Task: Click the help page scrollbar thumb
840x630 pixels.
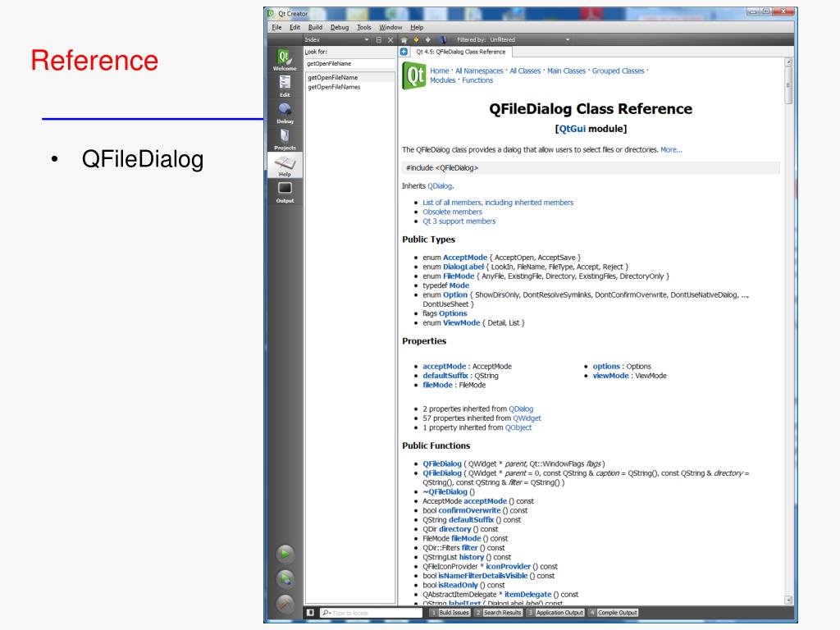Action: coord(788,86)
